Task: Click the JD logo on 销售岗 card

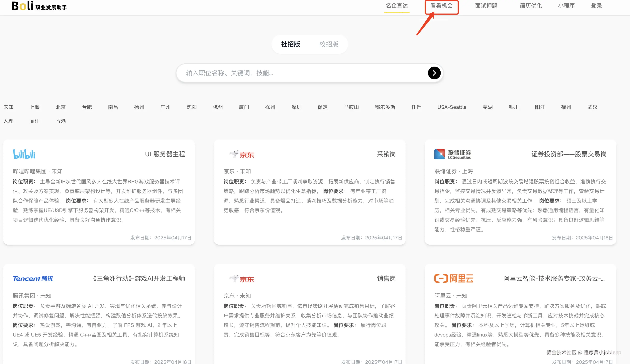Action: click(242, 278)
